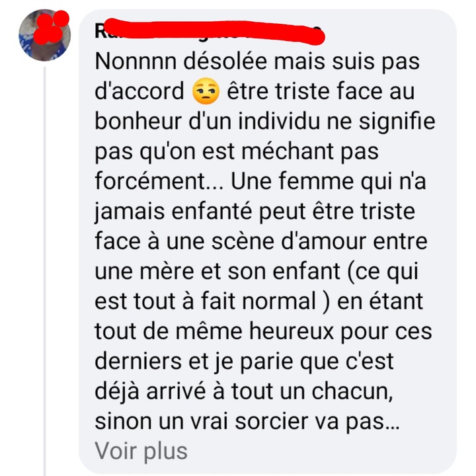Click the word "chacun," in comment
This screenshot has height=476, width=476.
(x=352, y=391)
